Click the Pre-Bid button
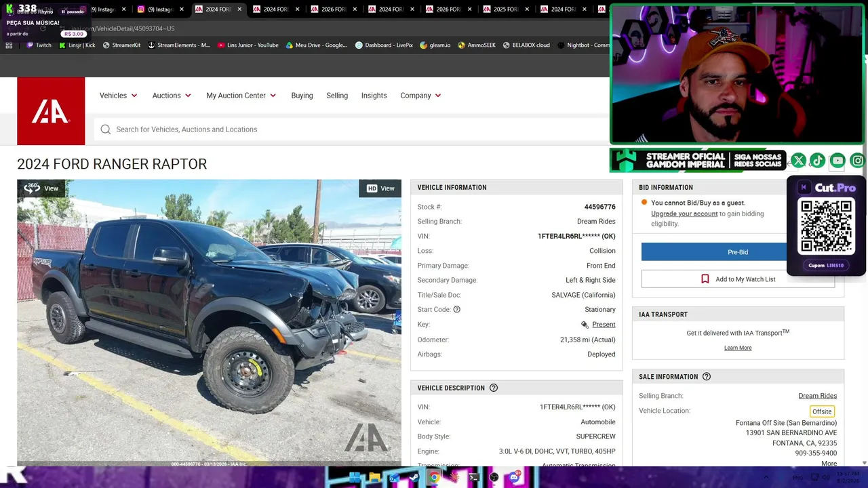The height and width of the screenshot is (488, 868). click(x=738, y=252)
